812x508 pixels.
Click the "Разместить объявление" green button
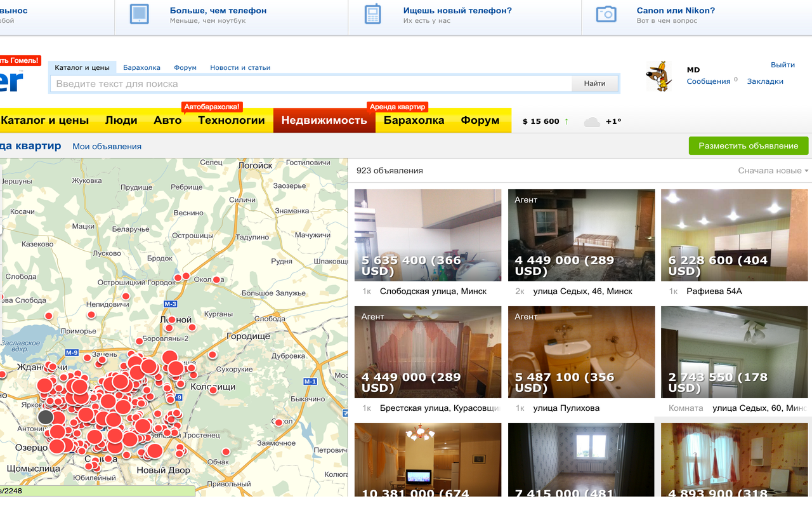point(749,145)
